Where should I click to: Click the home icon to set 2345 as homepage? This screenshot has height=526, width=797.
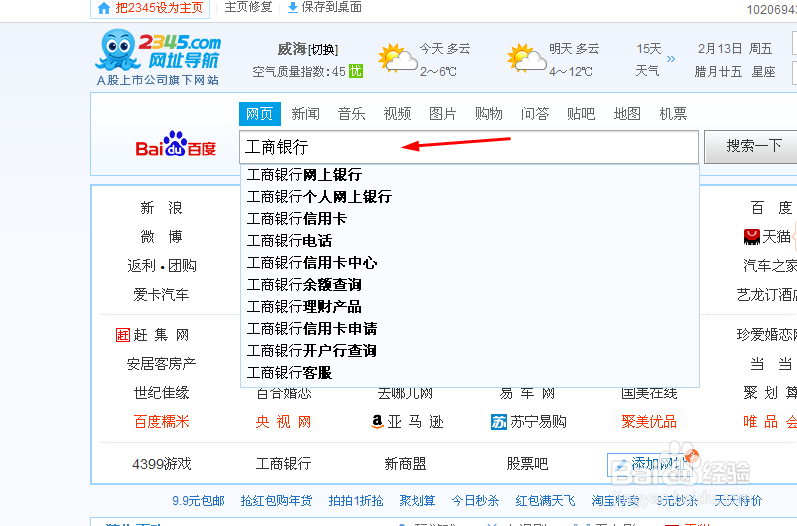click(x=104, y=8)
